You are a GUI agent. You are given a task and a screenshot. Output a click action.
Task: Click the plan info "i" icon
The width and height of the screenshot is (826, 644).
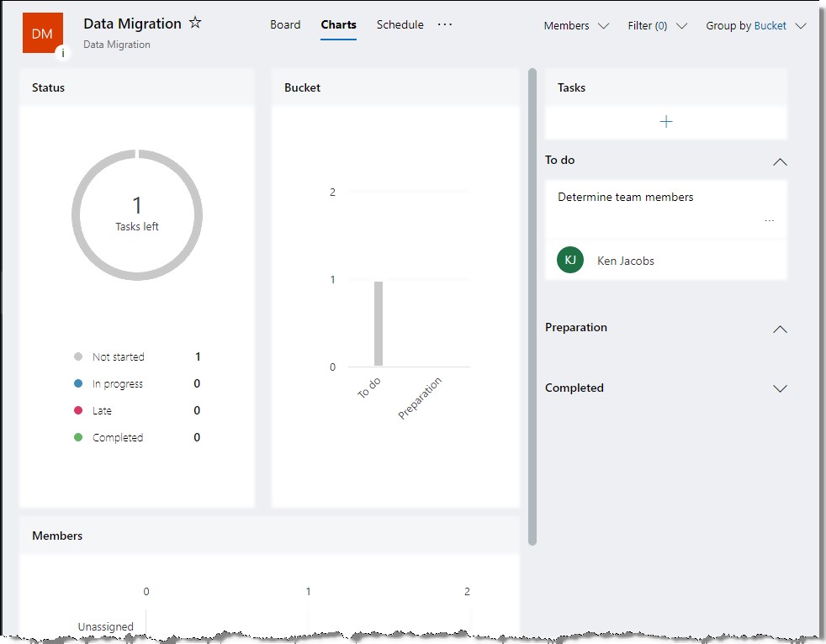tap(63, 53)
